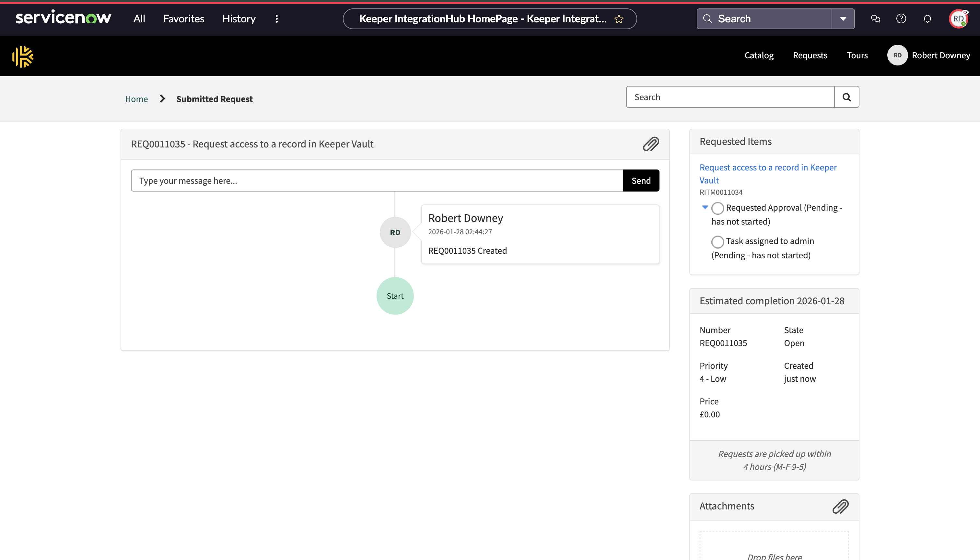
Task: Open the global search scope dropdown
Action: (843, 19)
